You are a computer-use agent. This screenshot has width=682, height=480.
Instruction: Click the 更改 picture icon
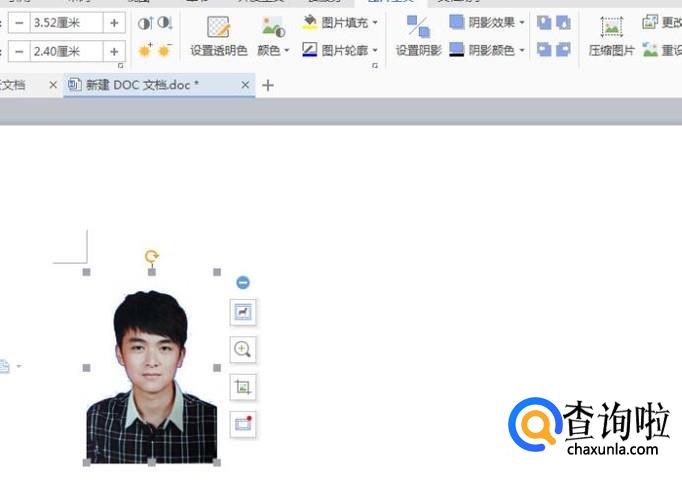pos(650,22)
